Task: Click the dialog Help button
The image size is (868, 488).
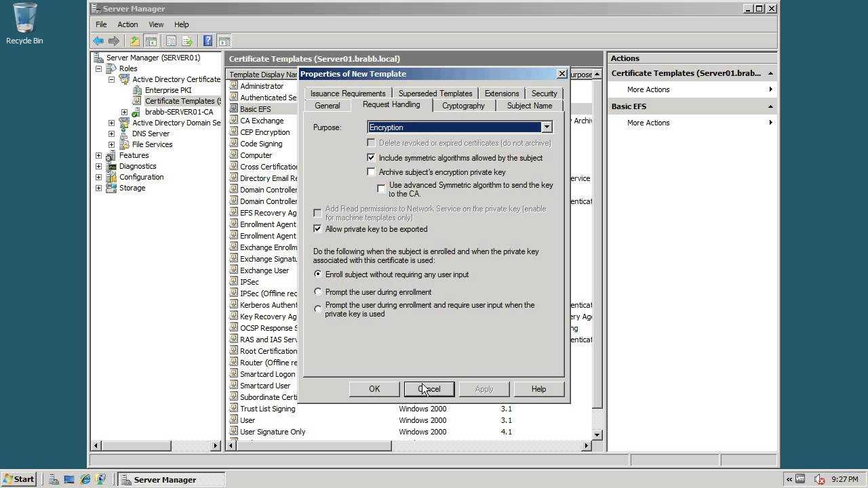Action: tap(538, 389)
